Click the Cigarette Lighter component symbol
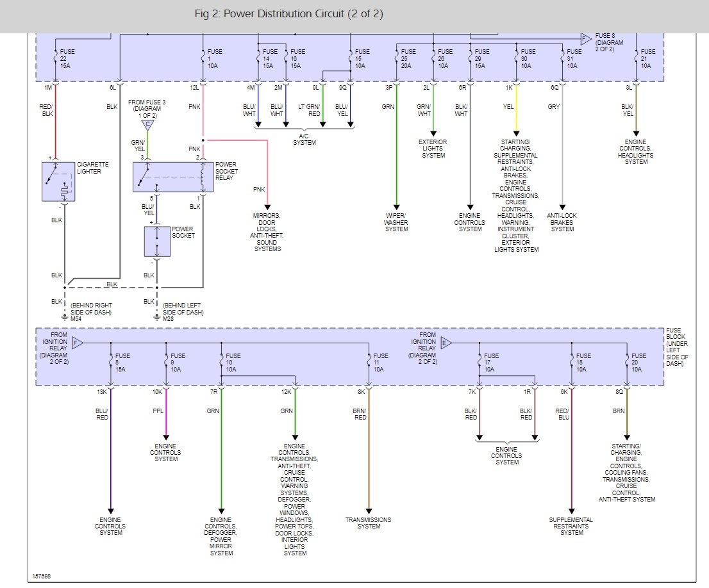The width and height of the screenshot is (709, 588). 58,182
